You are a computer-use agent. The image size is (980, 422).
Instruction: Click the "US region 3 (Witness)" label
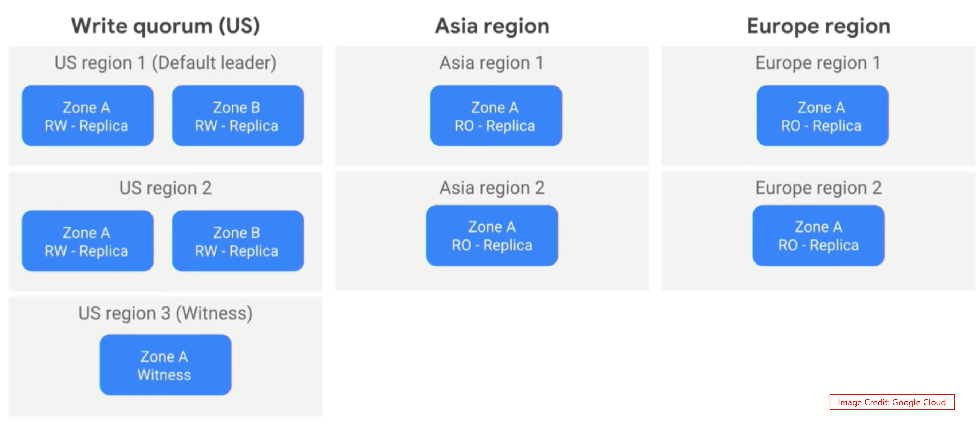click(x=165, y=313)
